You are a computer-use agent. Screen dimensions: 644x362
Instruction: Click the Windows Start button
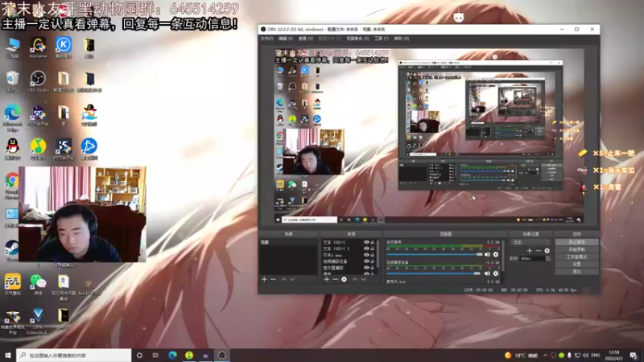[x=8, y=356]
